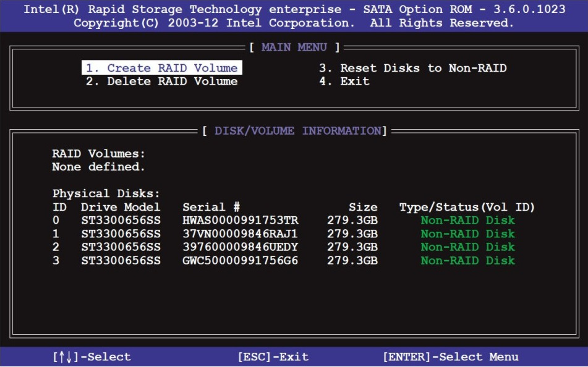Click Non-RAID Disk status of disk 2

click(467, 247)
